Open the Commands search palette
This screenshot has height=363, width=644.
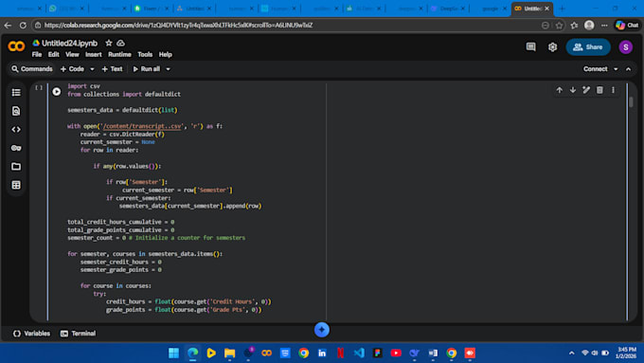pyautogui.click(x=32, y=69)
